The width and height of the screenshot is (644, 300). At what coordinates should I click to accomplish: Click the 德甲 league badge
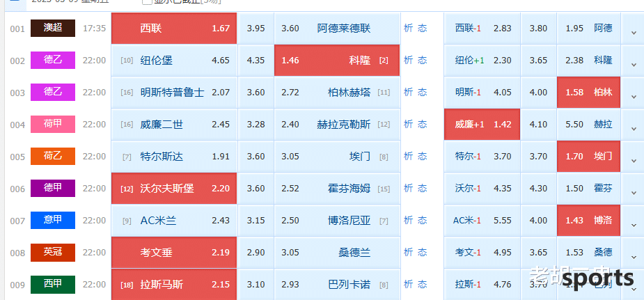tap(53, 189)
